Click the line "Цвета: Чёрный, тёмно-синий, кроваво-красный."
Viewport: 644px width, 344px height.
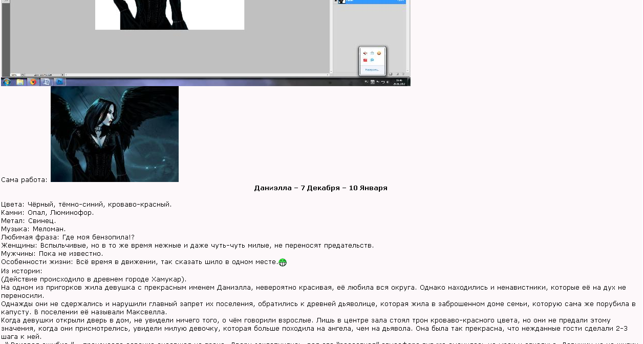pos(87,205)
